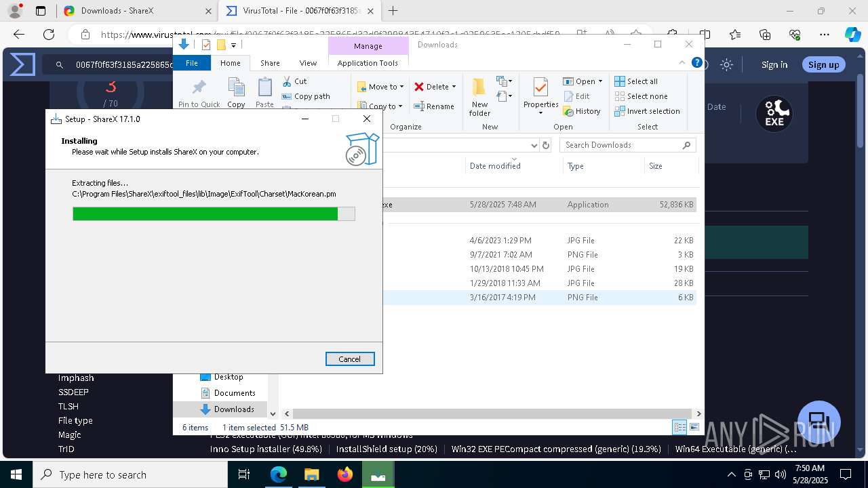
Task: Click Copy path in the ribbon
Action: pos(306,96)
